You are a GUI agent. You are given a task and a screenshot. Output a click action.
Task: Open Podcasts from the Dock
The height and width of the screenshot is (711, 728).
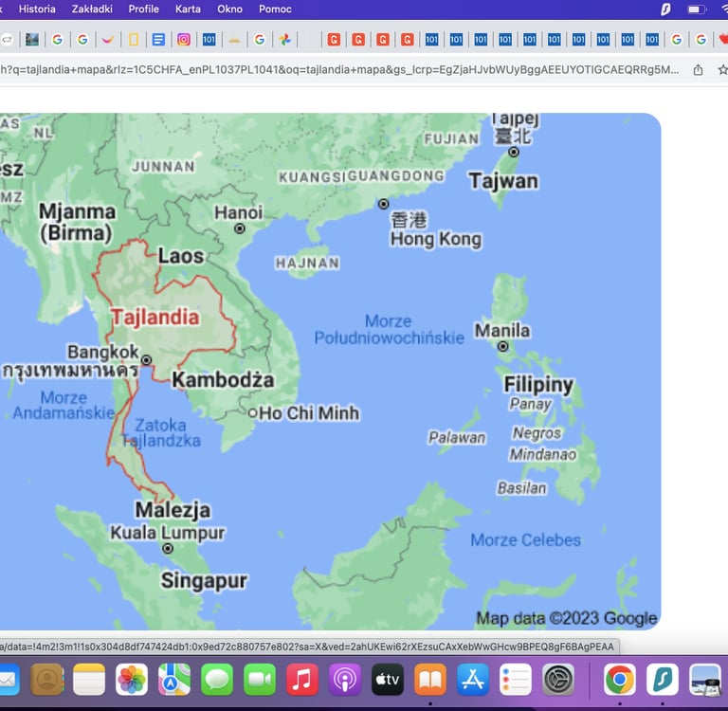tap(345, 680)
